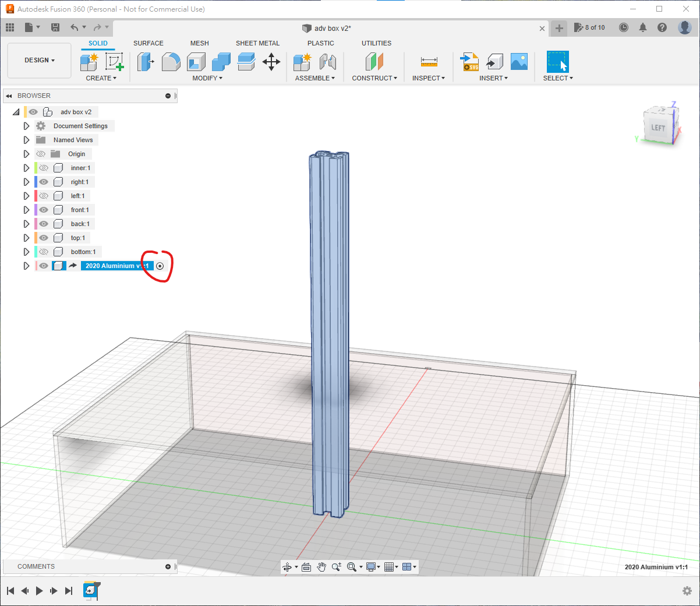Click the new design tab plus button

coord(559,28)
